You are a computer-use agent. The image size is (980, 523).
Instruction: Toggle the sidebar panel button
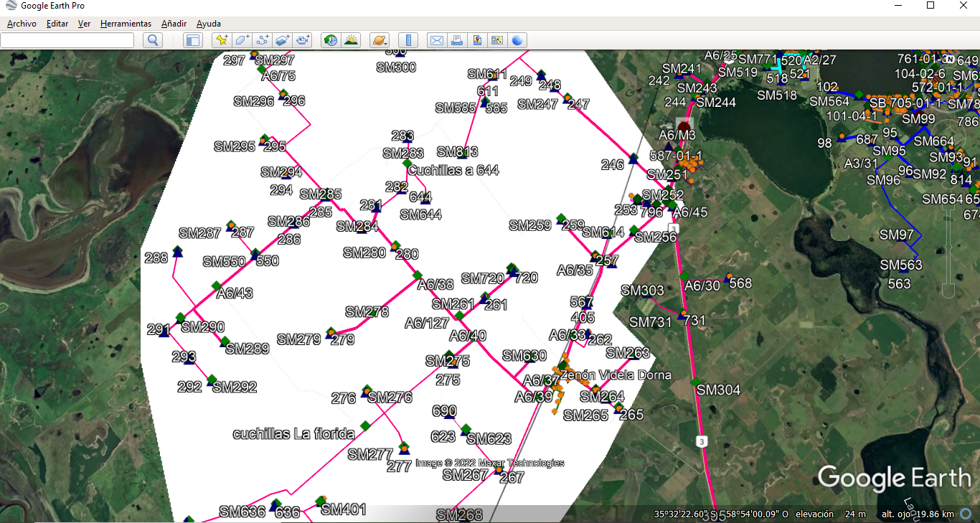click(x=192, y=40)
